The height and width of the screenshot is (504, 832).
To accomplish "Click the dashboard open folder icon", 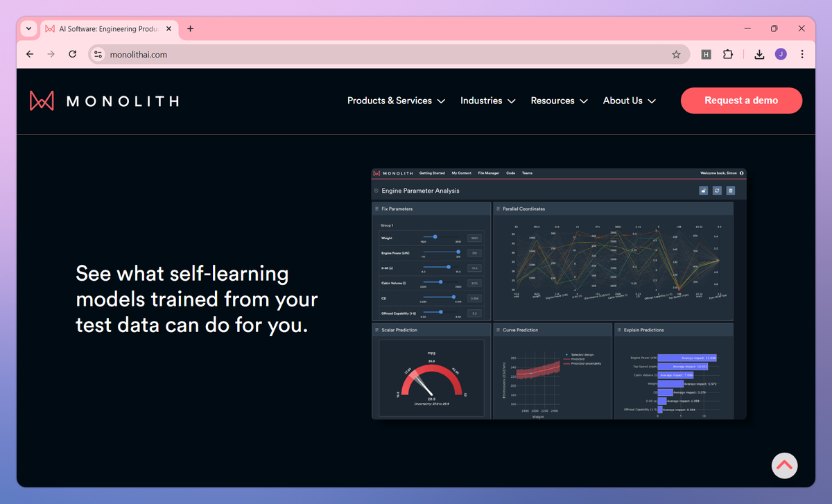I will [x=704, y=191].
